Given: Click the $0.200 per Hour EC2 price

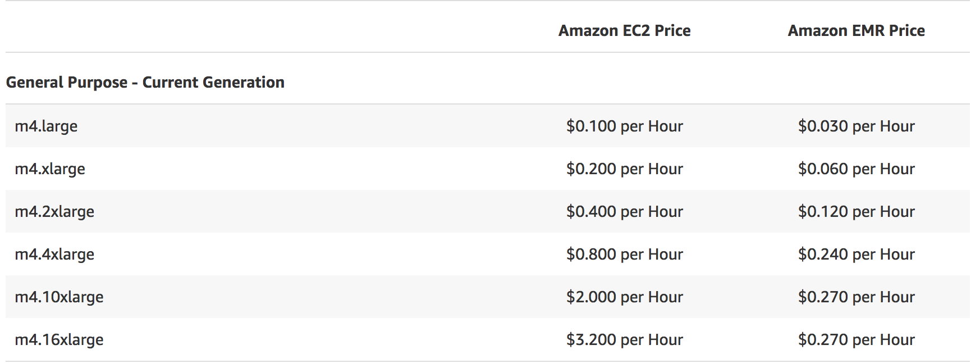Looking at the screenshot, I should click(624, 169).
